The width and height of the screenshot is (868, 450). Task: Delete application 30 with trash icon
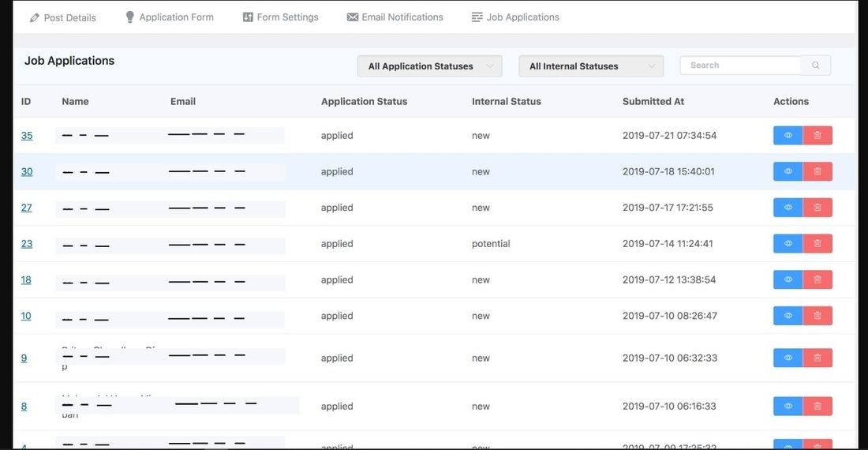point(817,171)
